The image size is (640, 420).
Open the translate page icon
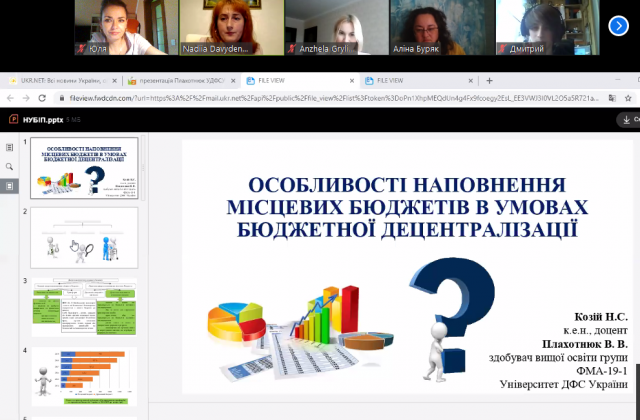[x=612, y=98]
